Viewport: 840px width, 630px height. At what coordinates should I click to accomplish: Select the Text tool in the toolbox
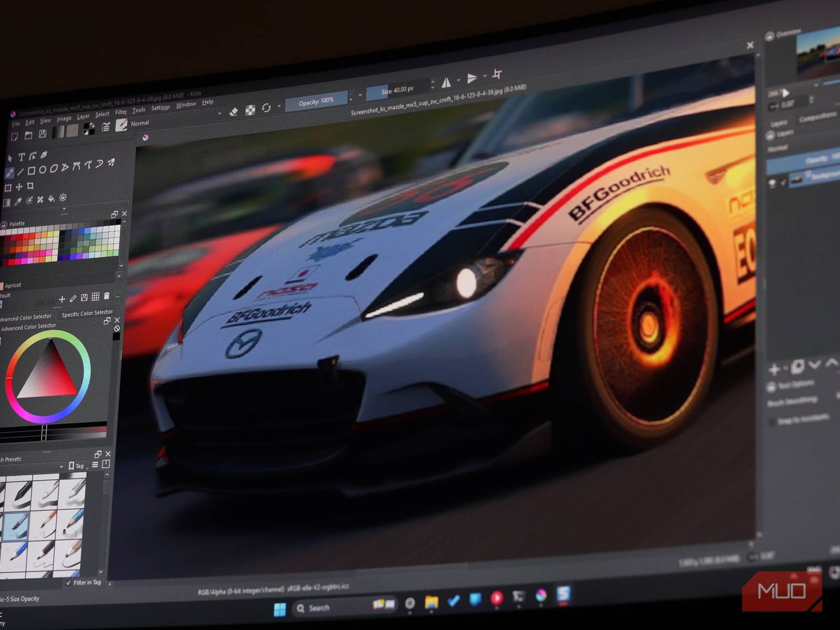coord(22,156)
